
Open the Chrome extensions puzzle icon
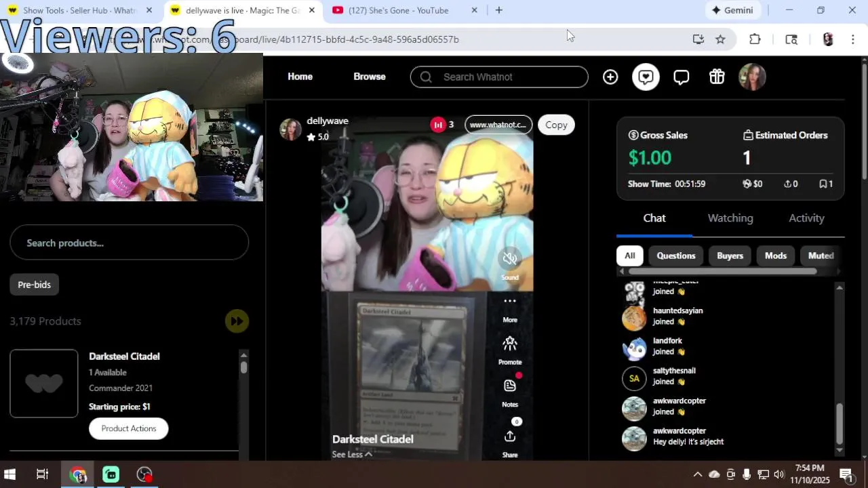point(755,39)
